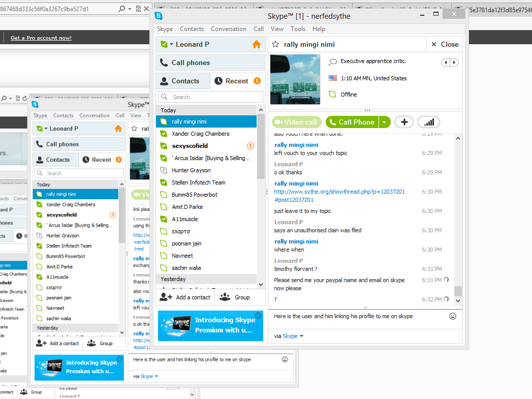
Task: Click the add people plus button in front window
Action: [x=404, y=122]
